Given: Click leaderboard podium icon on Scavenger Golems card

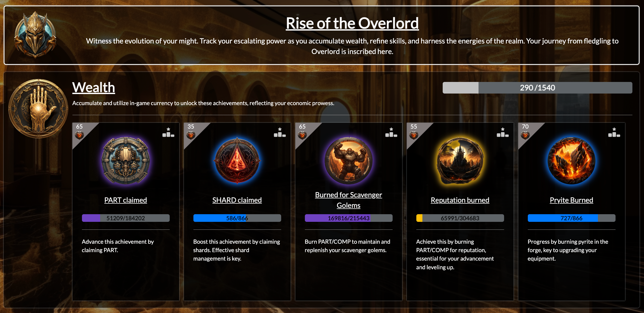Looking at the screenshot, I should pos(391,132).
